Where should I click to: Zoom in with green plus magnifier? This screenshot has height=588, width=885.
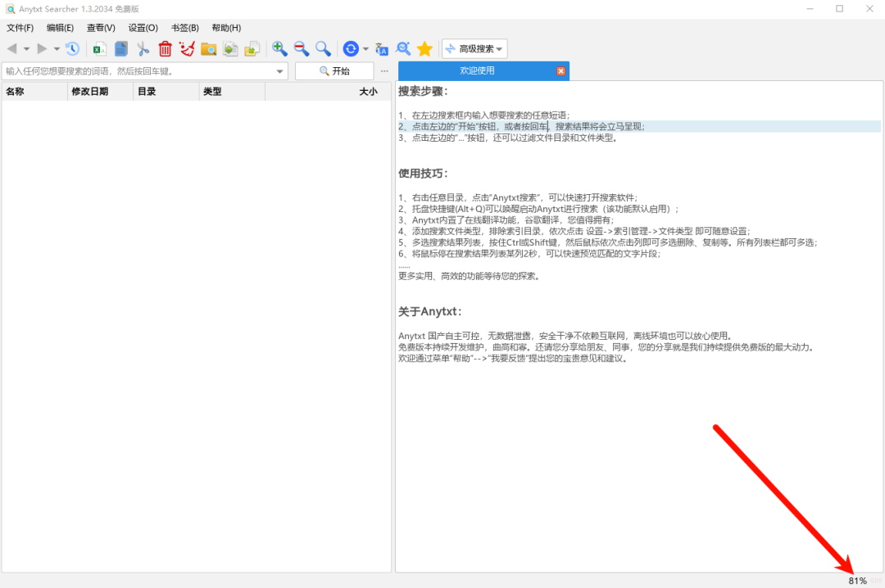click(x=279, y=49)
